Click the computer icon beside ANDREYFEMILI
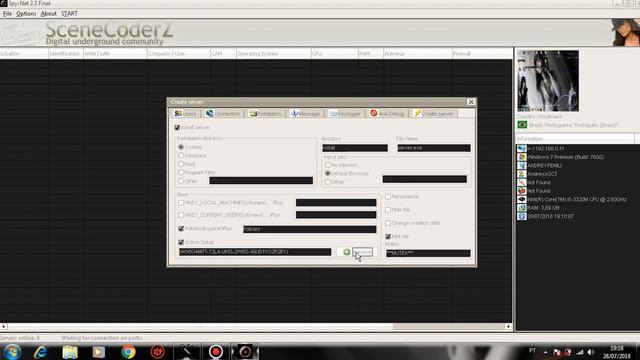Screen dimensions: 640x360 (522, 165)
